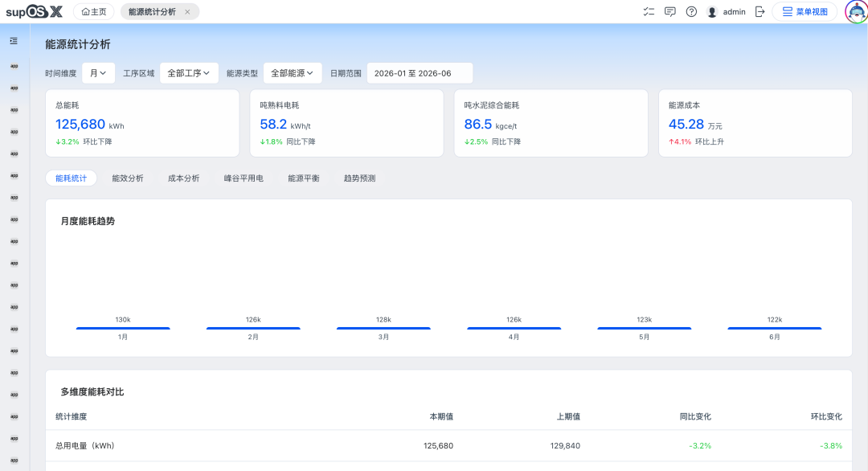
Task: Click the 总能耗 value 125,680
Action: click(x=80, y=125)
